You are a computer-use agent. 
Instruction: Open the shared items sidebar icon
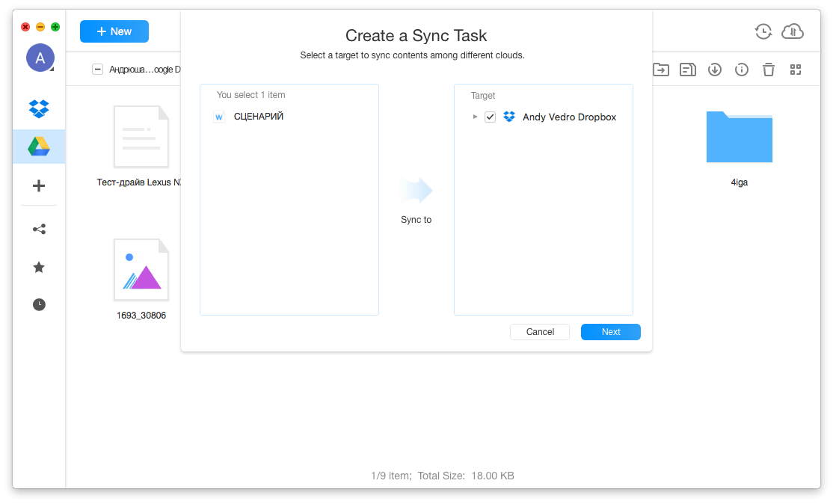pos(39,230)
